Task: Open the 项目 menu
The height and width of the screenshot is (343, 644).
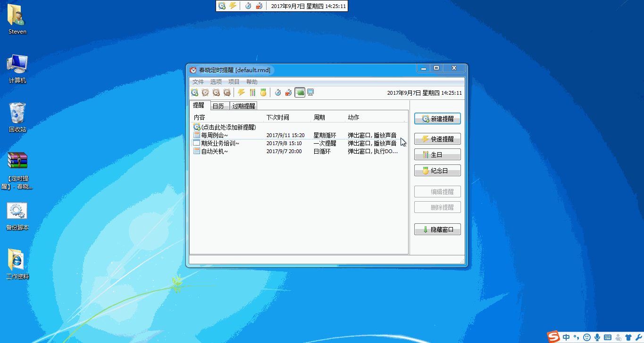Action: (x=234, y=82)
